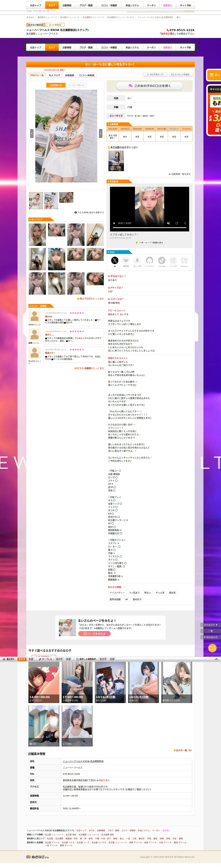Select the third profile photo thumbnail
Image resolution: width=221 pixels, height=868 pixels.
click(x=66, y=197)
